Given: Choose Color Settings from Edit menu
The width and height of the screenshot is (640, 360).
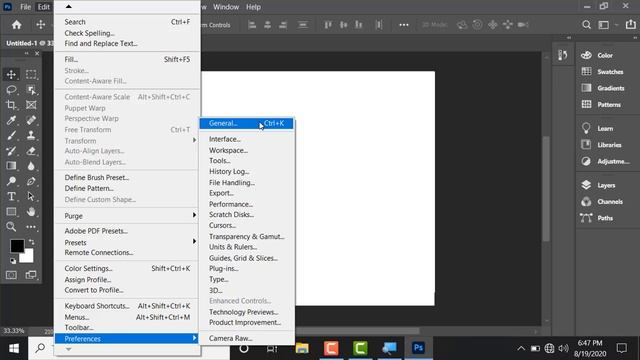Looking at the screenshot, I should 127,268.
